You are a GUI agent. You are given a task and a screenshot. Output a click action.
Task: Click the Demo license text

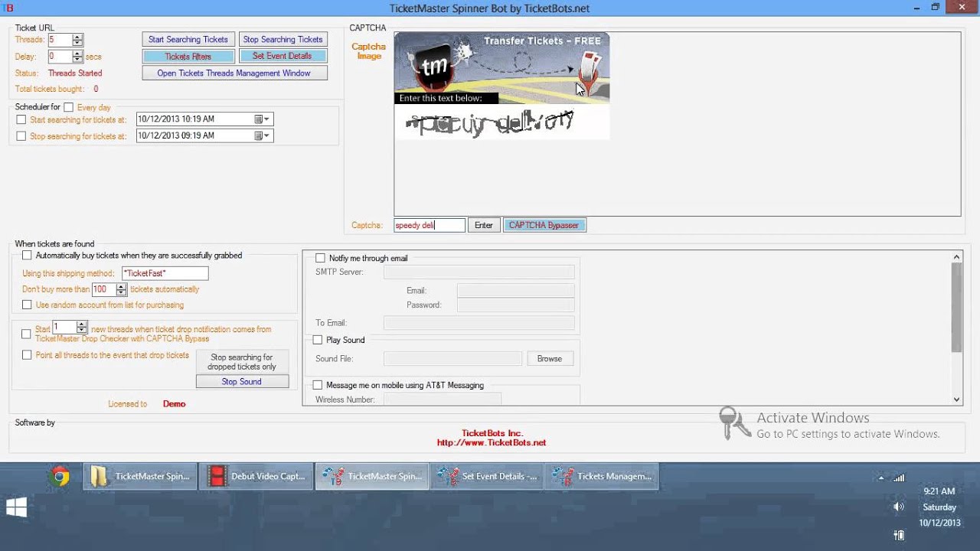pyautogui.click(x=174, y=404)
